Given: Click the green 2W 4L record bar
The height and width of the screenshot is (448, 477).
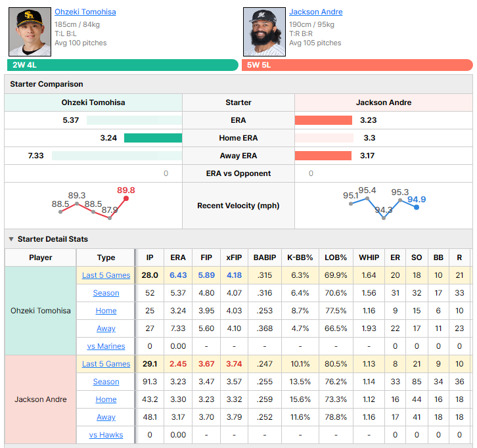Looking at the screenshot, I should 123,65.
